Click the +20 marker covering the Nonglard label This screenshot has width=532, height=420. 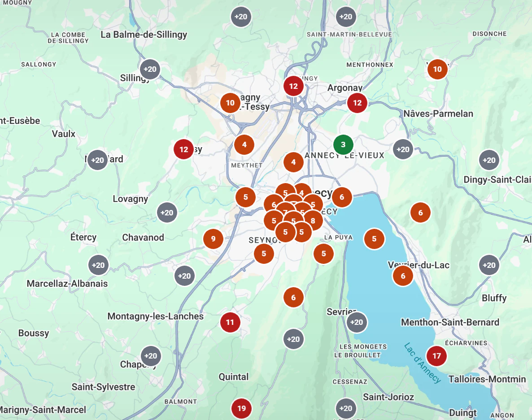click(x=98, y=160)
